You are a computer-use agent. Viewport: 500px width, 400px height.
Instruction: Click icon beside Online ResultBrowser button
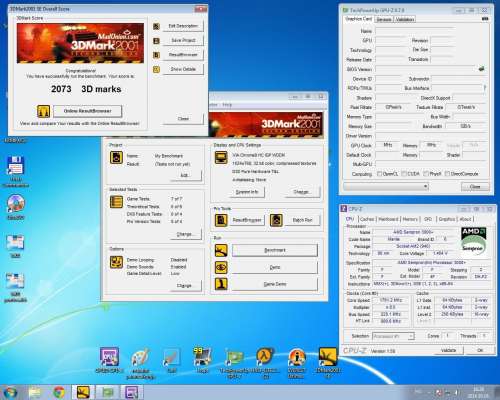(43, 111)
